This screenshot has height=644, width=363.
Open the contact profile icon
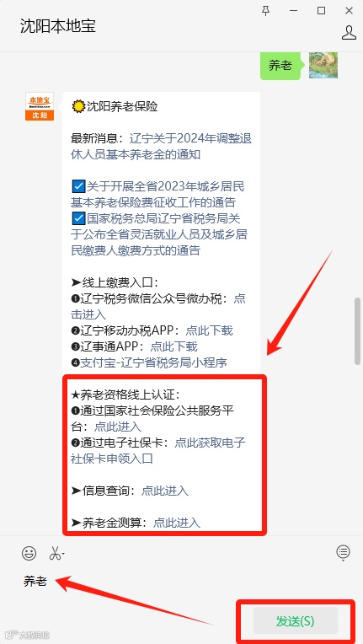point(349,33)
